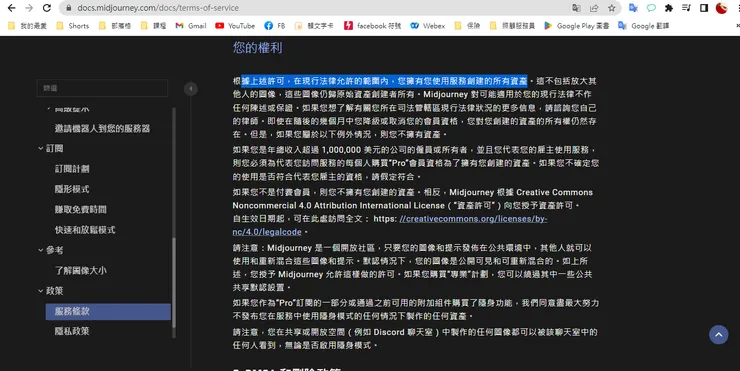Click the lock icon beside the URL

pyautogui.click(x=69, y=8)
